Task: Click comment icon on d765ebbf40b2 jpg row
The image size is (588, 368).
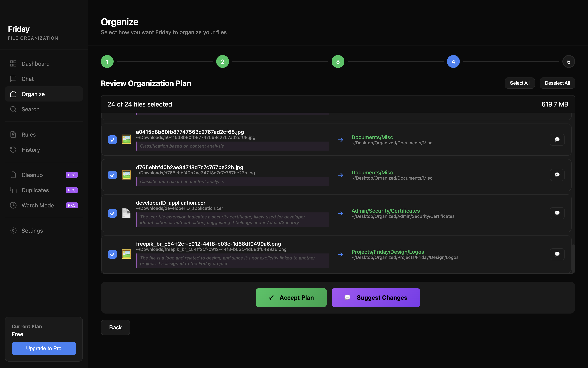Action: point(557,175)
